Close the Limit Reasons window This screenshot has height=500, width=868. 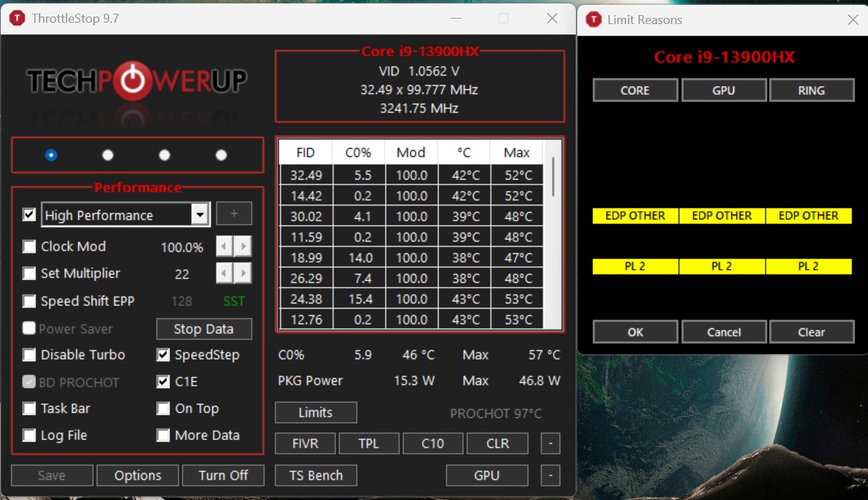853,20
